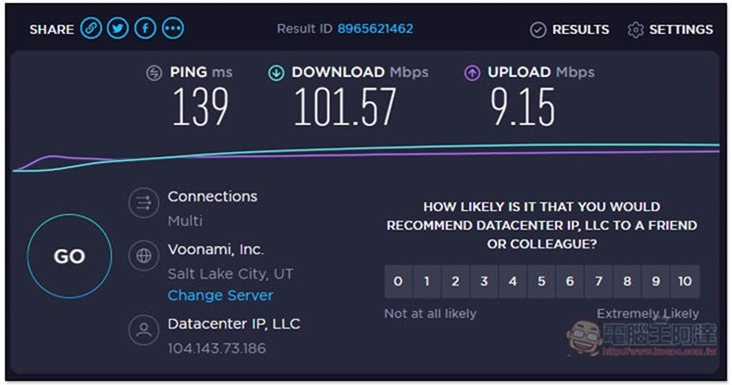
Task: Copy the share link icon
Action: (91, 28)
